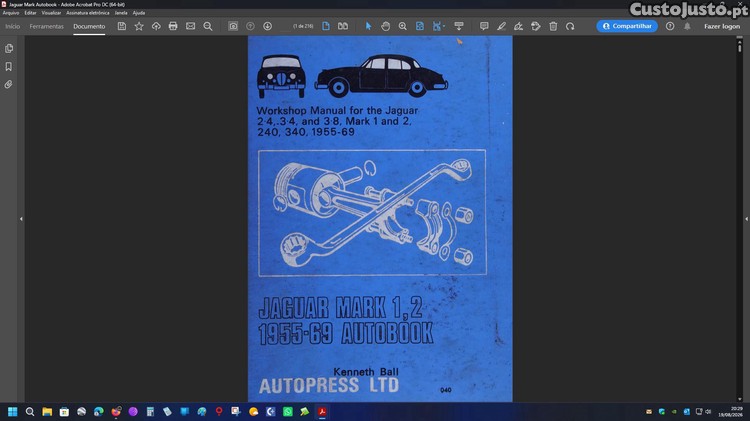Switch to the Início tab

[x=12, y=26]
